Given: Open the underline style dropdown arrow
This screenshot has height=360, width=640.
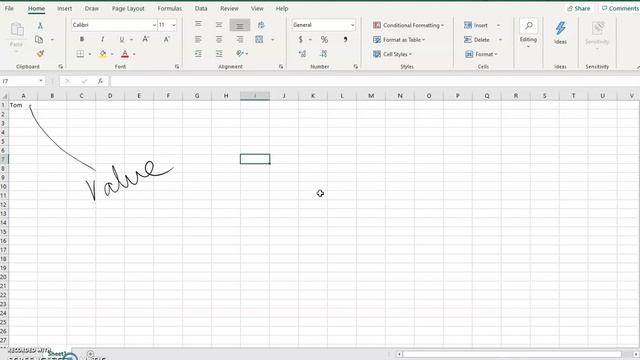Looking at the screenshot, I should [x=131, y=40].
